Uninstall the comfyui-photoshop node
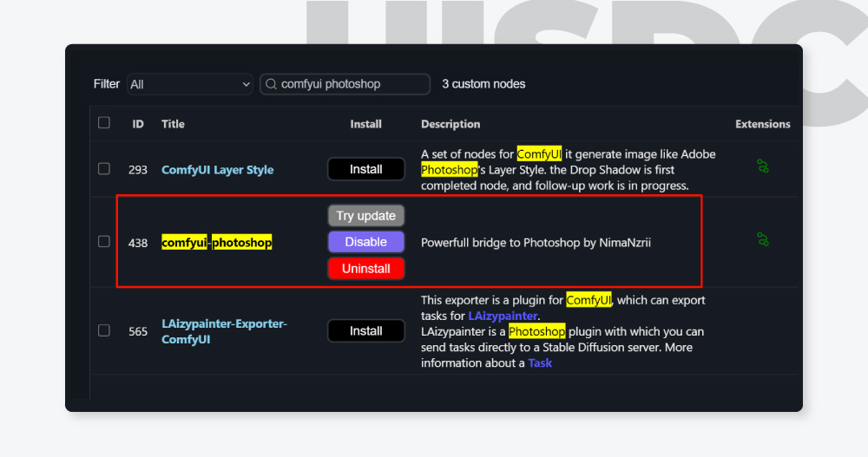868x457 pixels. [365, 269]
